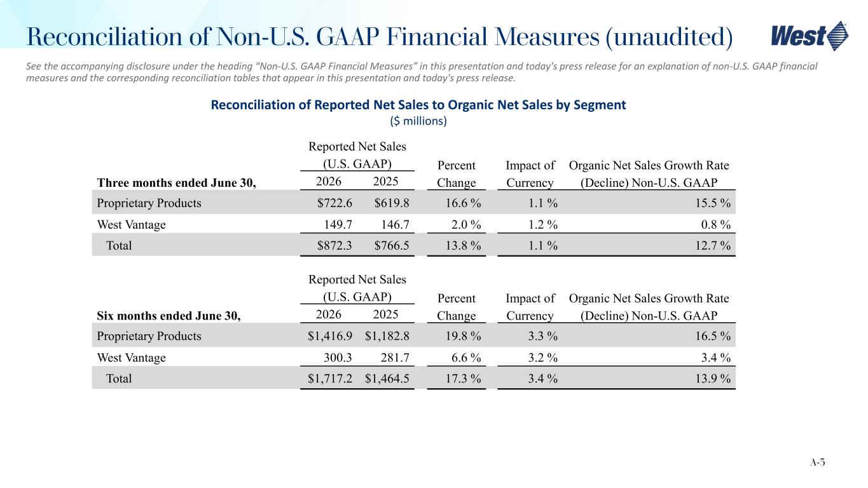Screen dimensions: 868x488
Task: Click the $1,182.8 2025 proprietary products value
Action: point(388,337)
